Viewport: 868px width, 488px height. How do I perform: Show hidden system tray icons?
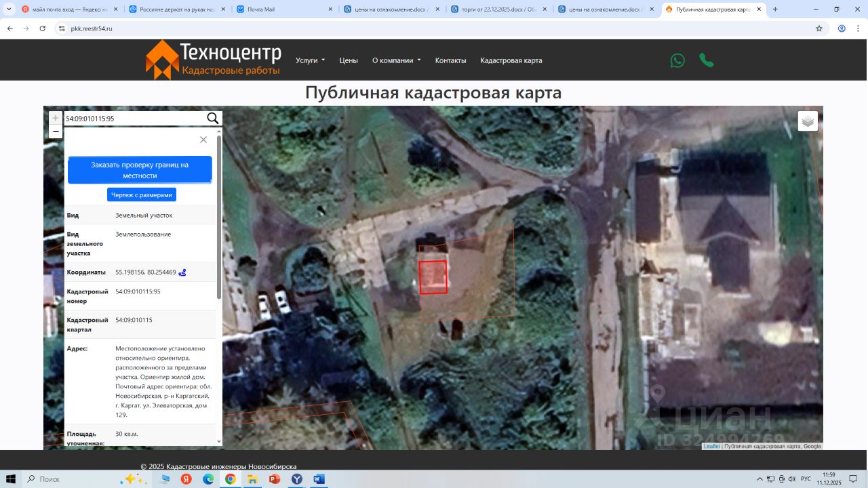click(x=760, y=479)
